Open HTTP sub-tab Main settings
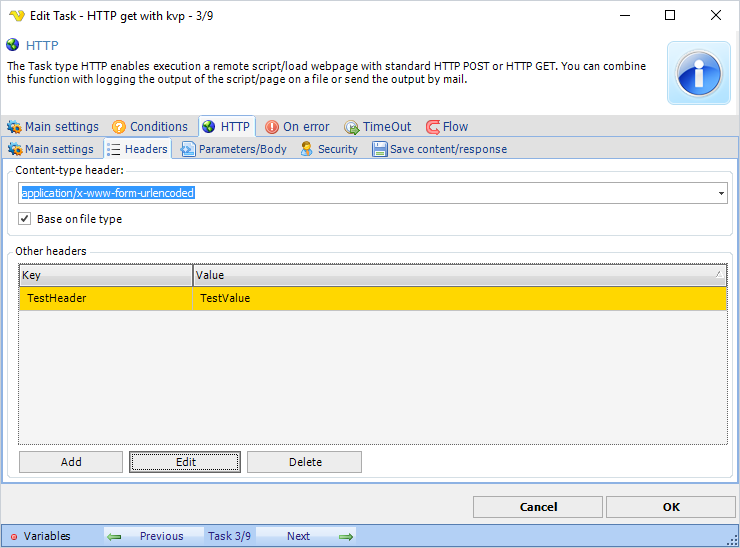This screenshot has width=740, height=548. click(51, 149)
